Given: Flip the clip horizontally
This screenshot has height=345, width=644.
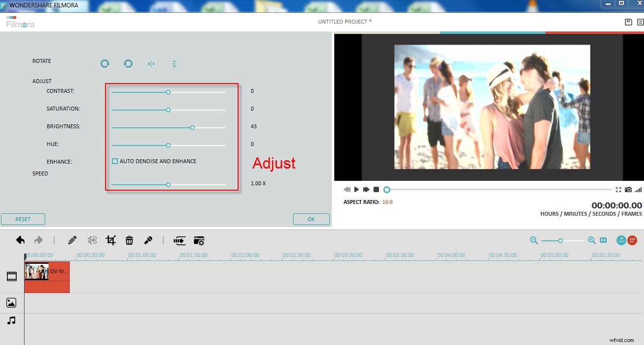Looking at the screenshot, I should (x=151, y=64).
